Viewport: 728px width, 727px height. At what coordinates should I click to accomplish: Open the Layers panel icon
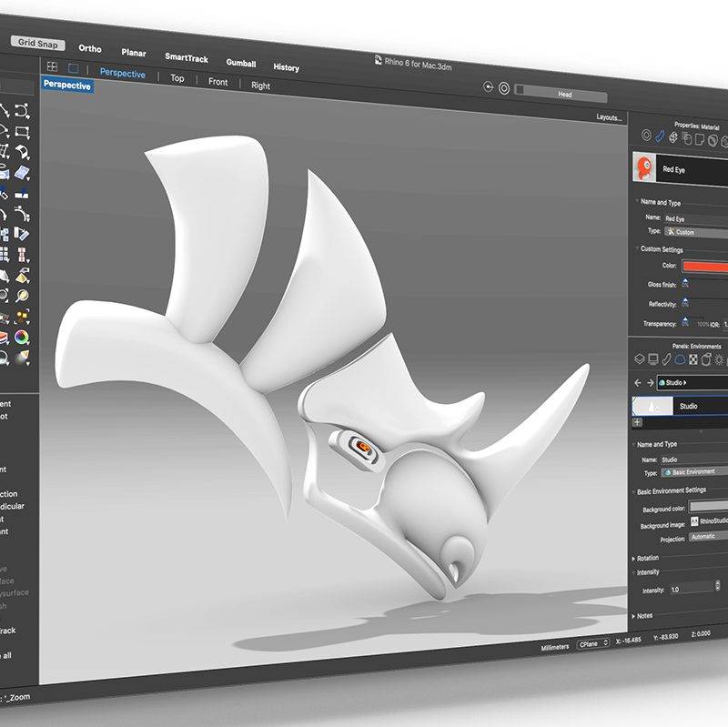639,359
